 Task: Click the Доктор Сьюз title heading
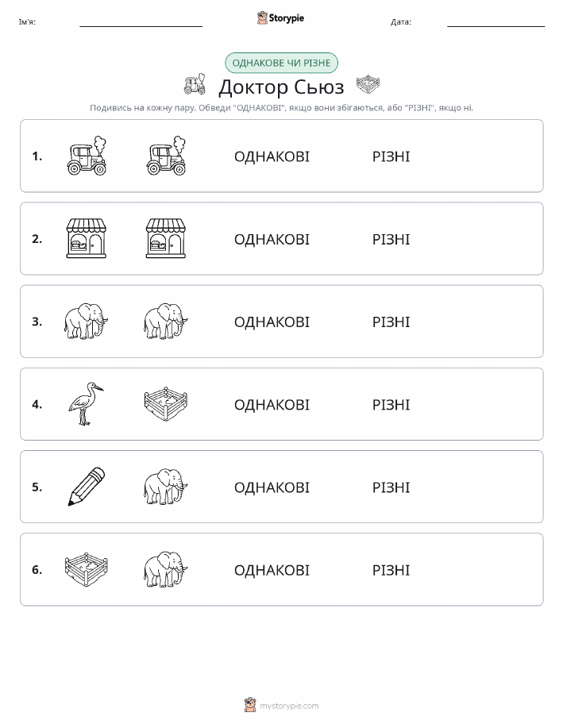281,87
